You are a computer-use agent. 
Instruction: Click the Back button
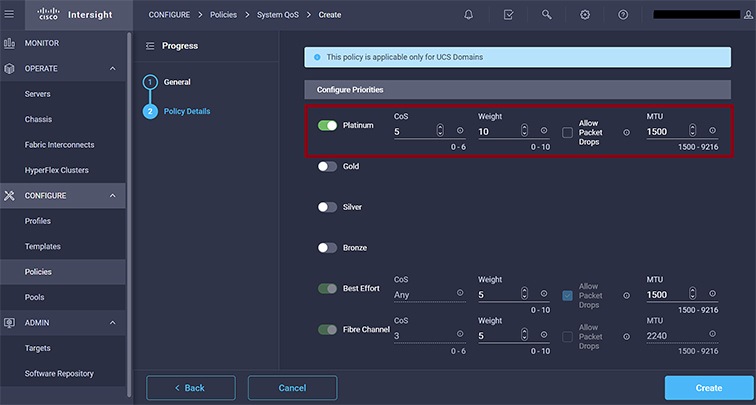coord(190,388)
